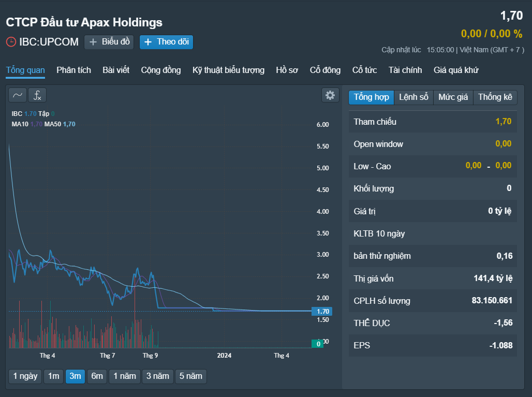Viewport: 532px width, 397px height.
Task: Select the Mức giá panel tab
Action: coord(453,97)
